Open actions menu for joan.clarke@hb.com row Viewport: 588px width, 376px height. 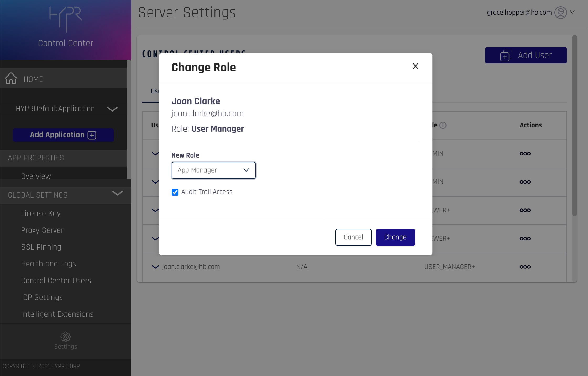coord(525,267)
